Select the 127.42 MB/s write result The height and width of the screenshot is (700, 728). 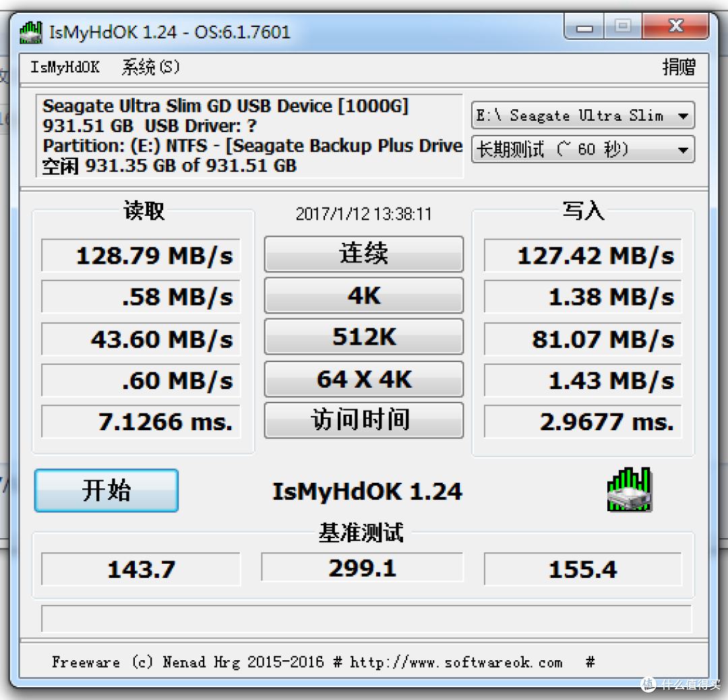(x=582, y=256)
